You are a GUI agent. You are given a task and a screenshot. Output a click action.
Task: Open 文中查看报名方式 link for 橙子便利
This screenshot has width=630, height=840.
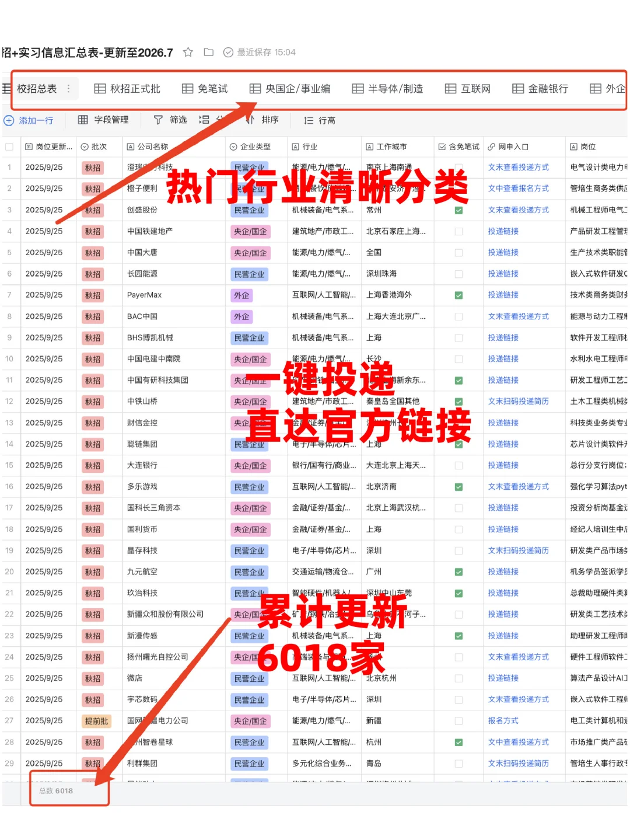point(518,189)
